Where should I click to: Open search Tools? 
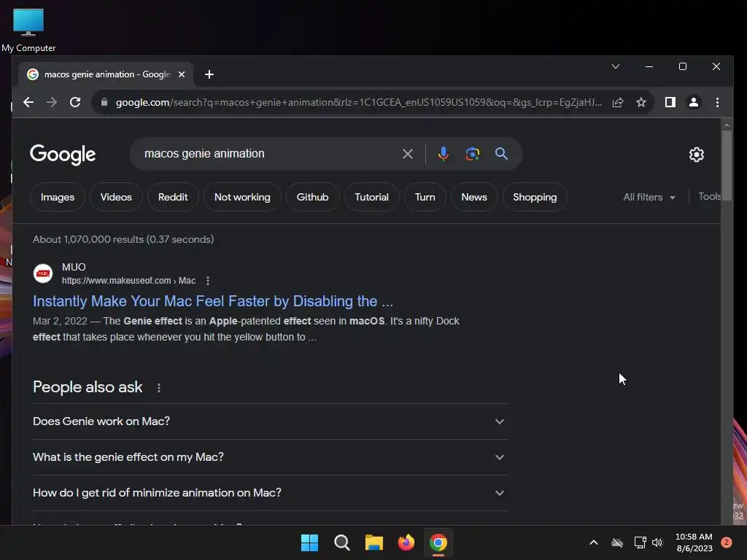click(709, 197)
